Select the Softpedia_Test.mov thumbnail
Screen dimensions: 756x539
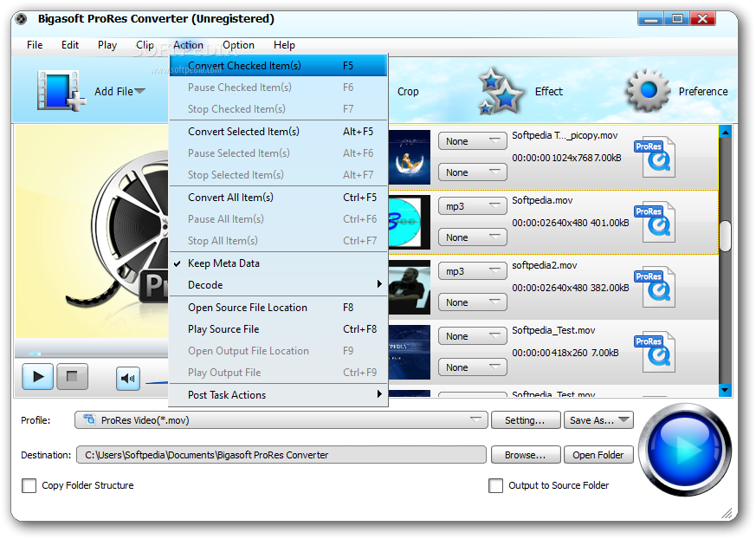410,352
